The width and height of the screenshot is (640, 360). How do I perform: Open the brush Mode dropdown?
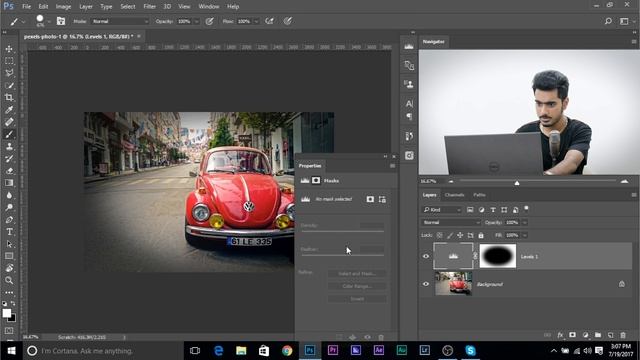tap(120, 21)
